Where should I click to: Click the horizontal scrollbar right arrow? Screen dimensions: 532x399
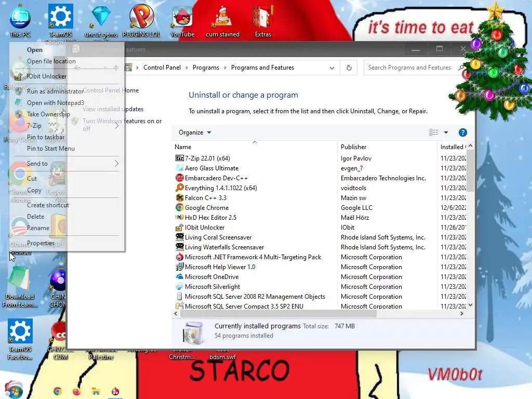coord(461,313)
